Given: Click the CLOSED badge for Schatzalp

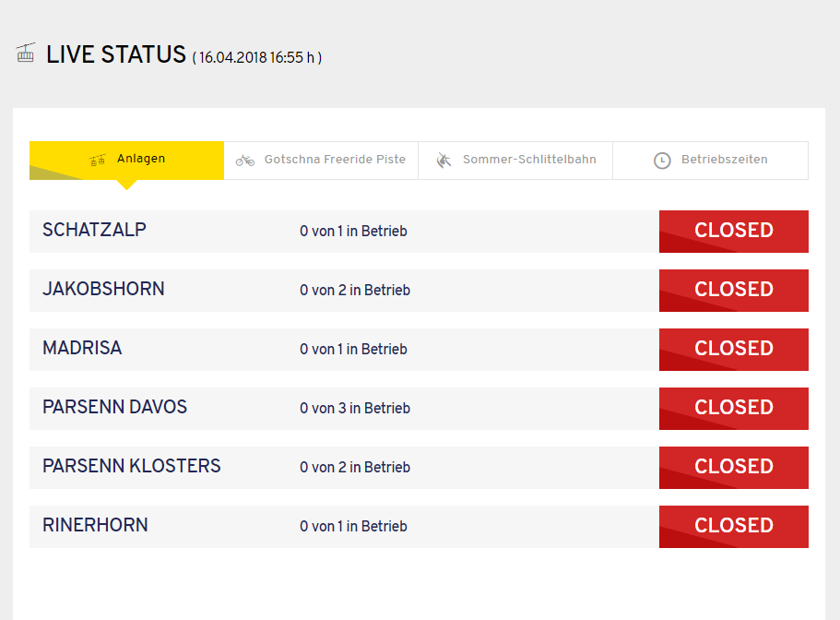Looking at the screenshot, I should point(734,231).
